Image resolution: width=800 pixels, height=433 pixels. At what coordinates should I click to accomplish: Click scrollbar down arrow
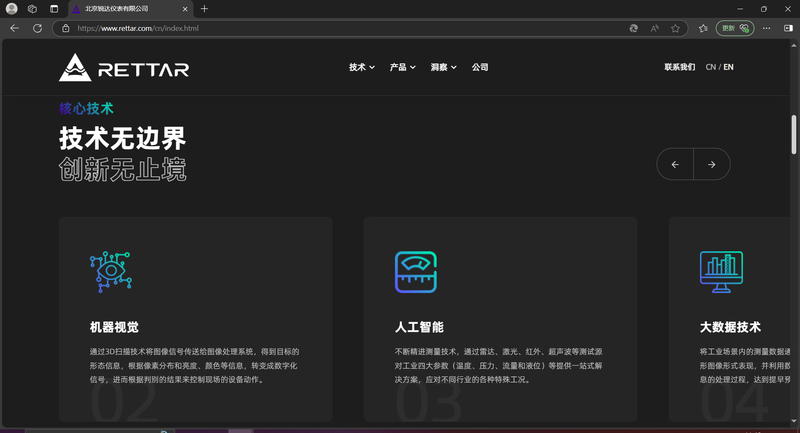click(x=793, y=421)
